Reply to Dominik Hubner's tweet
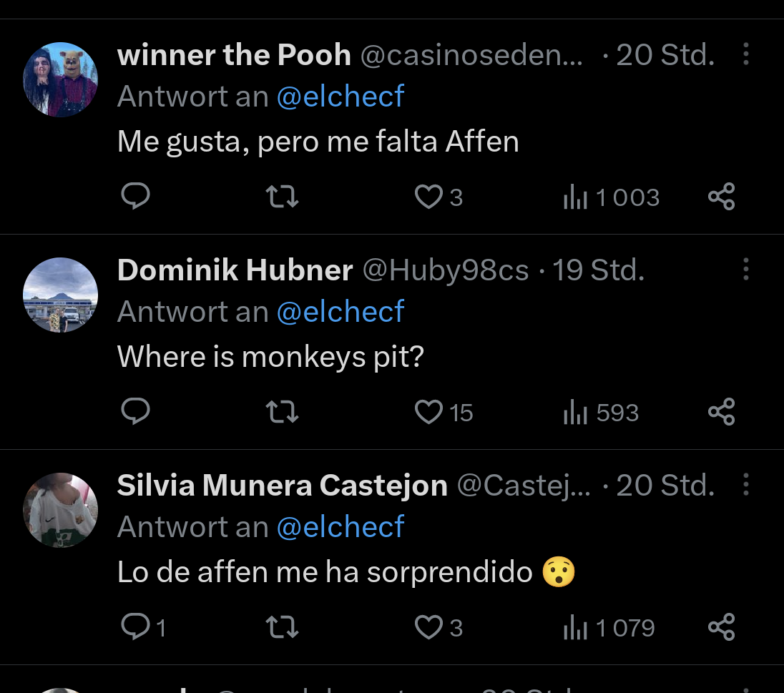Screen dimensions: 784x693 pyautogui.click(x=135, y=411)
